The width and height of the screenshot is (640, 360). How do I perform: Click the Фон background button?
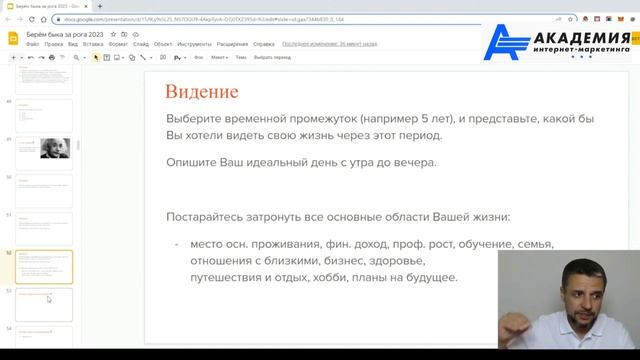click(x=199, y=58)
